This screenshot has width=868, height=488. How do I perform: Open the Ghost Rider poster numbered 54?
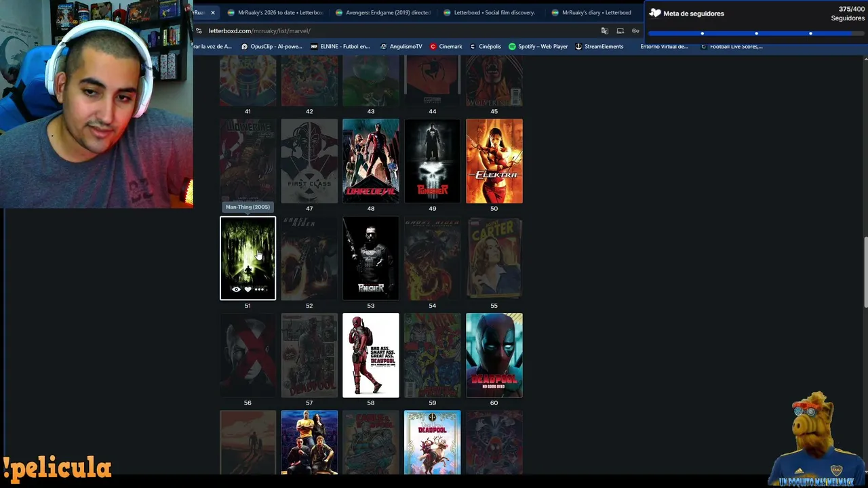(433, 258)
